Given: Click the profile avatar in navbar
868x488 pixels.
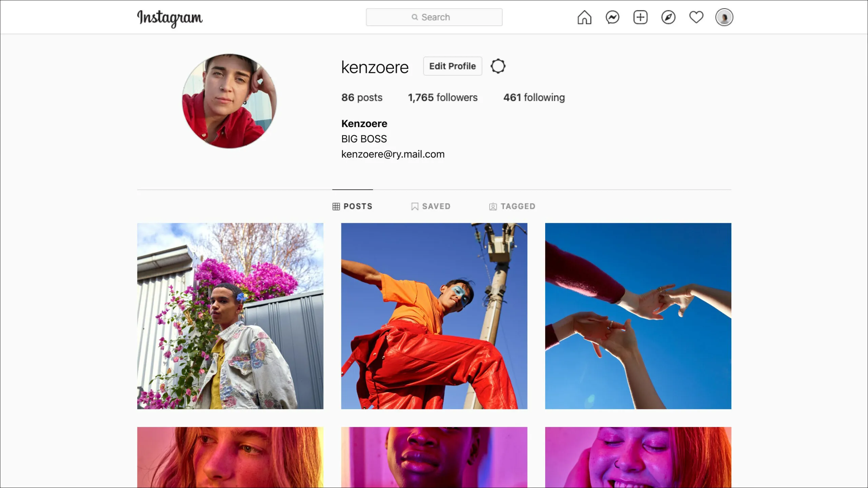Looking at the screenshot, I should click(724, 17).
